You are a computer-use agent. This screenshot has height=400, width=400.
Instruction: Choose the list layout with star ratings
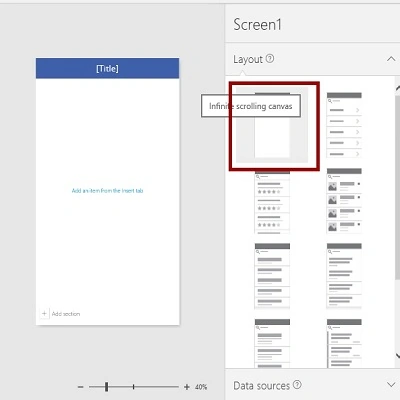(x=272, y=201)
